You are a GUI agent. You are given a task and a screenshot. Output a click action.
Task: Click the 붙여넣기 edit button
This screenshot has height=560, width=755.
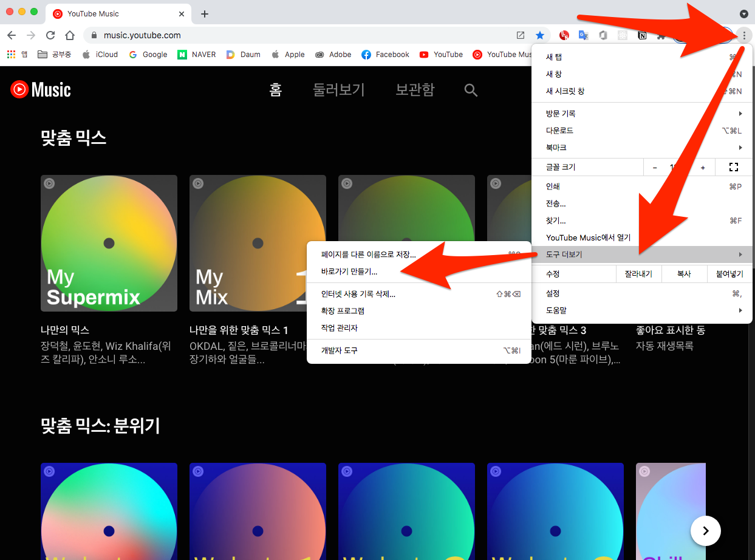point(729,274)
